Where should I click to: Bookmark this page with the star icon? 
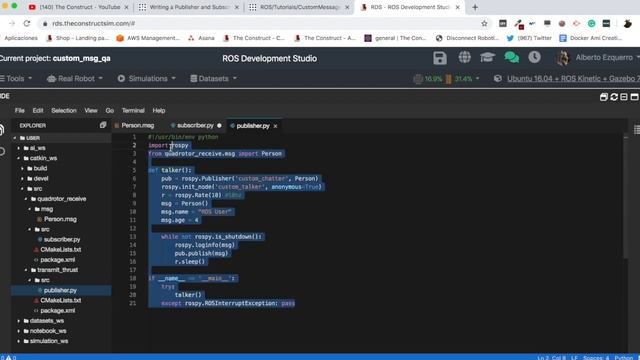tap(484, 24)
